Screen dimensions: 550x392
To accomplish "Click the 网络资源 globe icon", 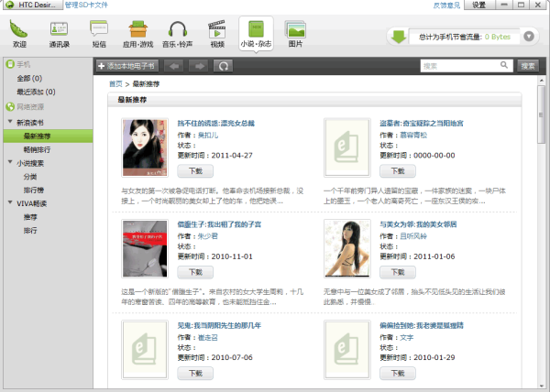I will point(10,106).
